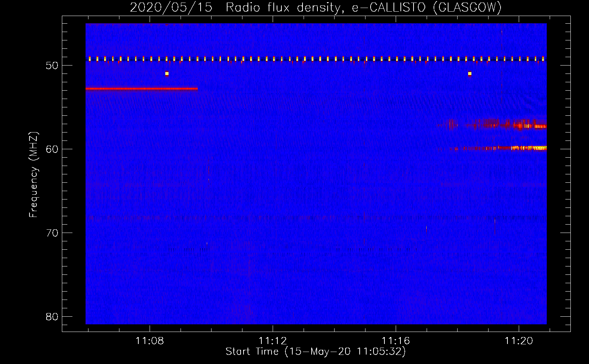This screenshot has height=364, width=589.
Task: Click the "80" frequency tick label
Action: [x=52, y=317]
